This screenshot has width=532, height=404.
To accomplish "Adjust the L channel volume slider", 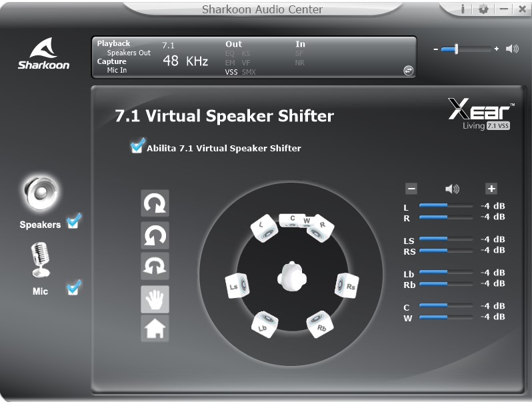I will click(x=446, y=205).
